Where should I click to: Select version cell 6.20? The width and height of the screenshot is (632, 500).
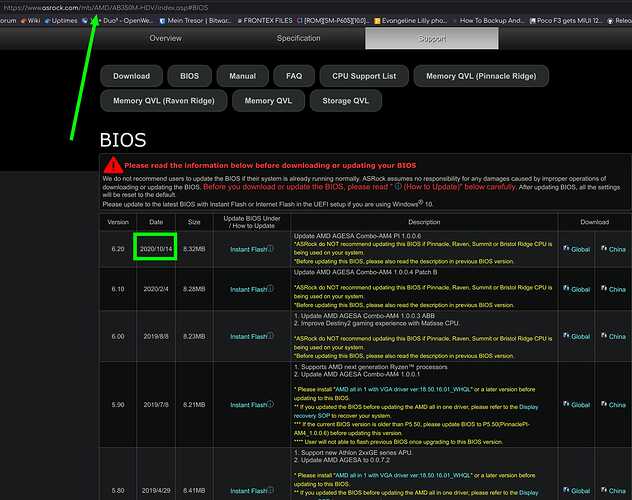pos(118,249)
